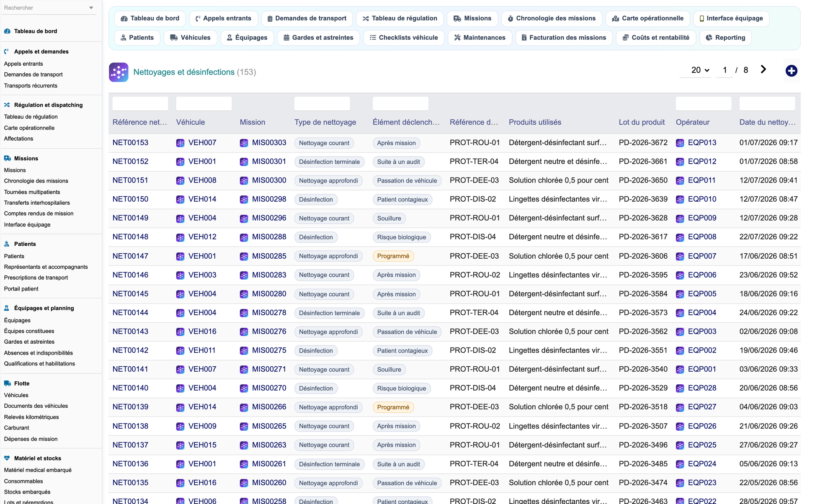Click operator icon beside EQP028

pos(680,388)
